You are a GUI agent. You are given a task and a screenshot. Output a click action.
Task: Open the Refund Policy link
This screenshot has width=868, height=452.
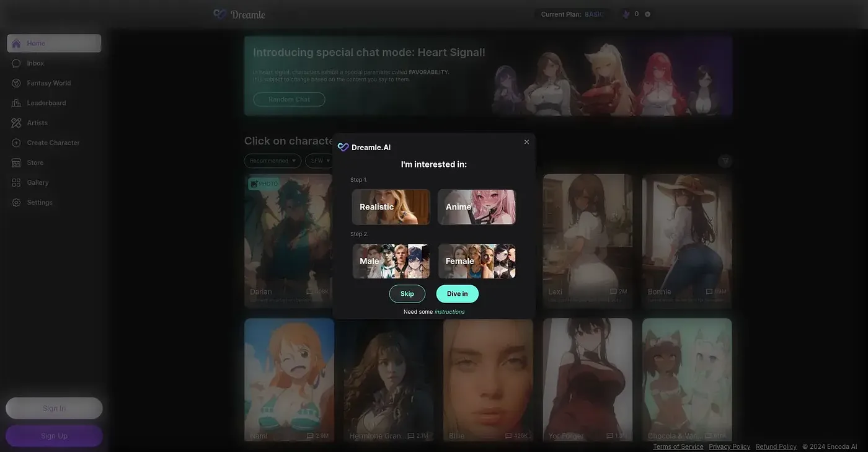click(776, 446)
